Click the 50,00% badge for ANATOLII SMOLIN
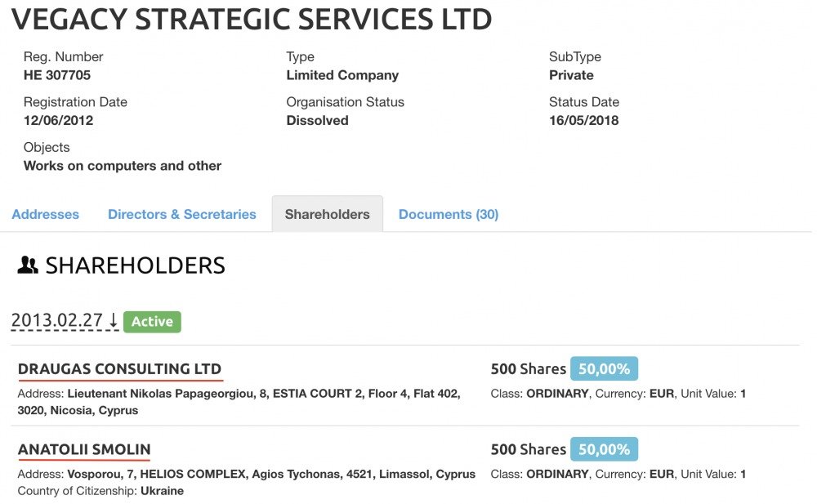This screenshot has width=817, height=504. click(604, 449)
